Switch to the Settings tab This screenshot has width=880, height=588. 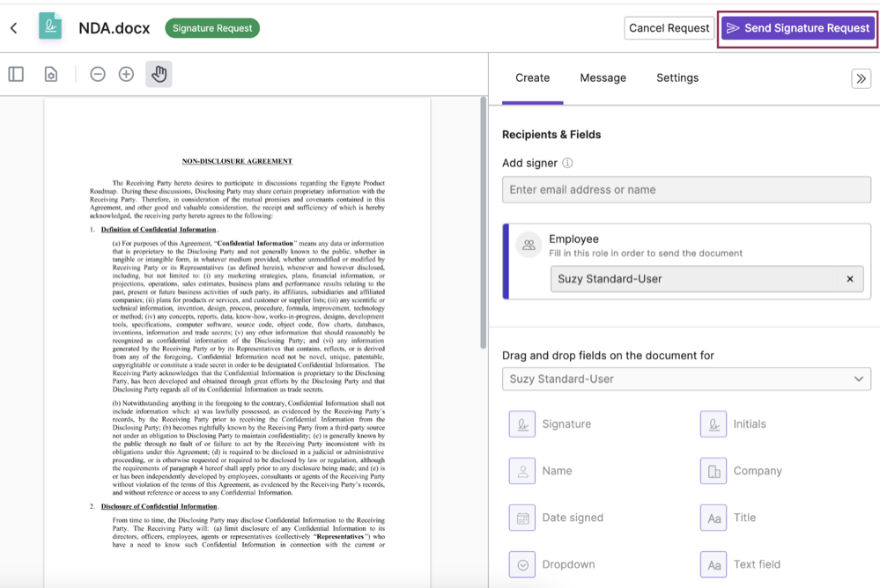tap(677, 77)
